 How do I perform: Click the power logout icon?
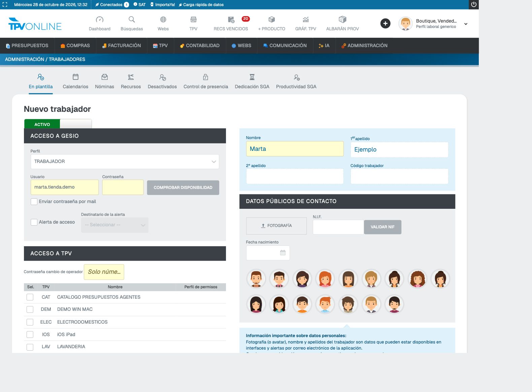pos(474,5)
